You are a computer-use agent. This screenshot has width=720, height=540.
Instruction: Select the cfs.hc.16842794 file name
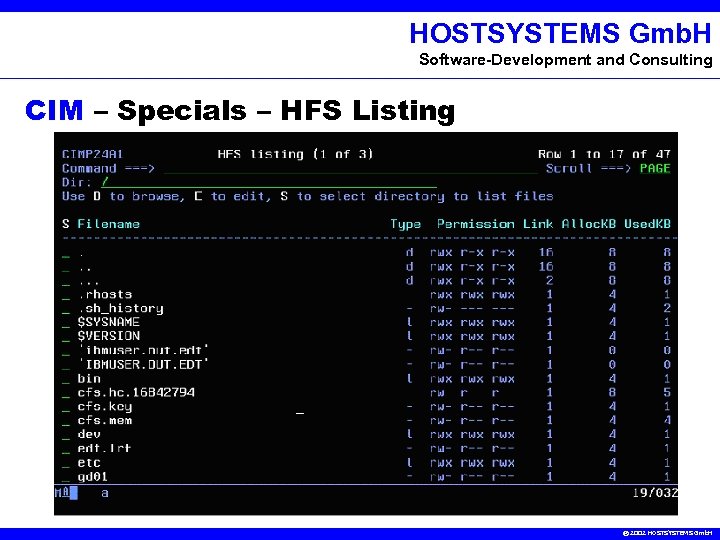[136, 393]
